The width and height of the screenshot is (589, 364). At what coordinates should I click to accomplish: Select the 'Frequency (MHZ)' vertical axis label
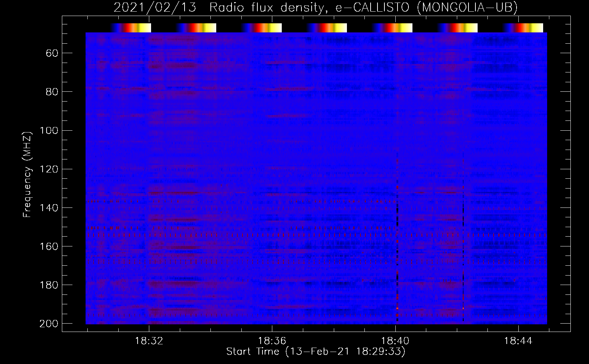coord(27,174)
